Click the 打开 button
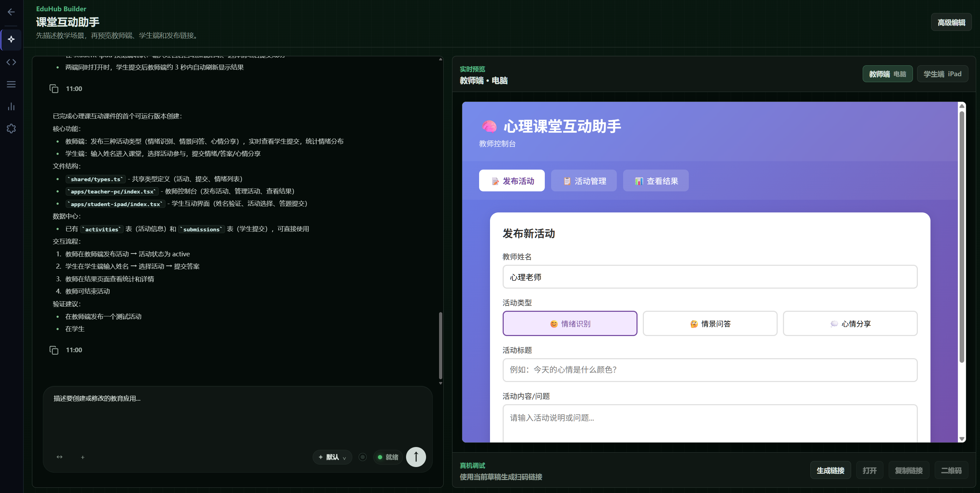The image size is (980, 493). 870,470
